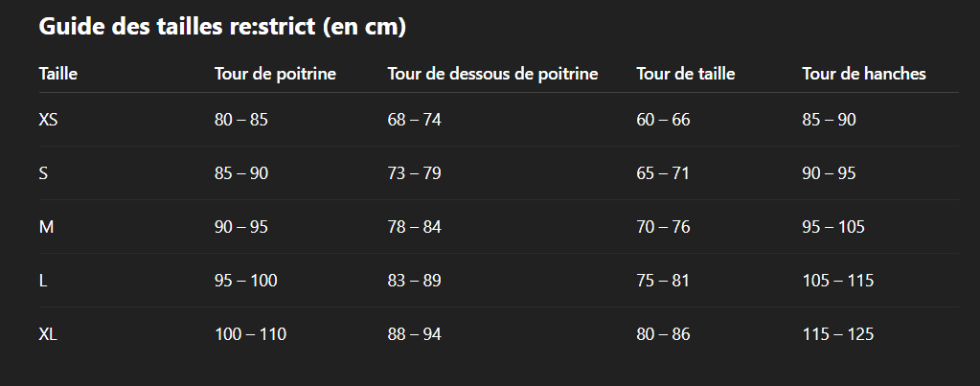Click the S size row label
980x386 pixels.
coord(44,173)
